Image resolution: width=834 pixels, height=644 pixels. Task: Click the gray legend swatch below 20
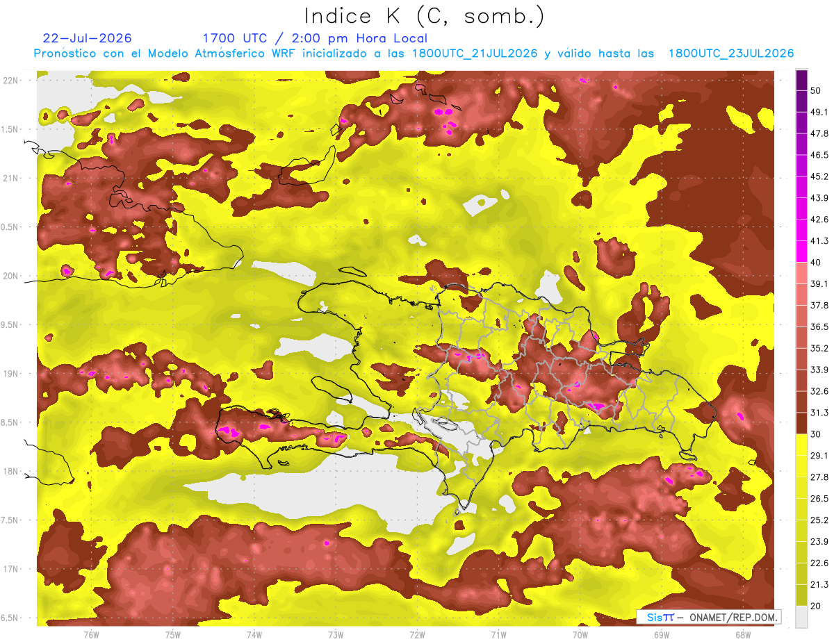coord(801,617)
